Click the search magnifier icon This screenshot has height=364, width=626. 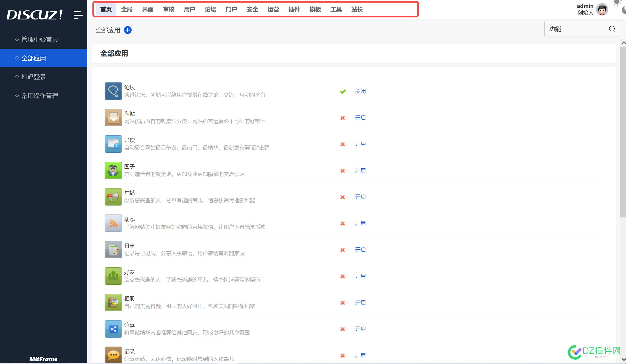tap(612, 29)
